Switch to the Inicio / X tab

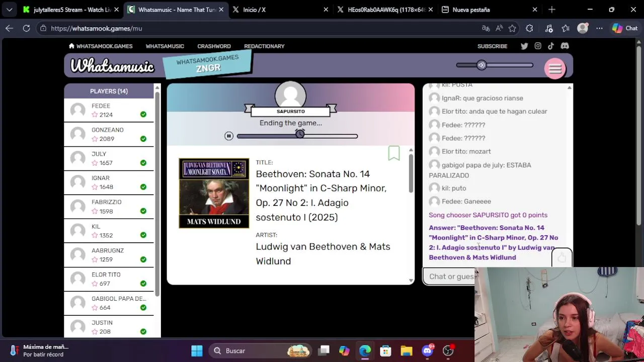pos(280,10)
